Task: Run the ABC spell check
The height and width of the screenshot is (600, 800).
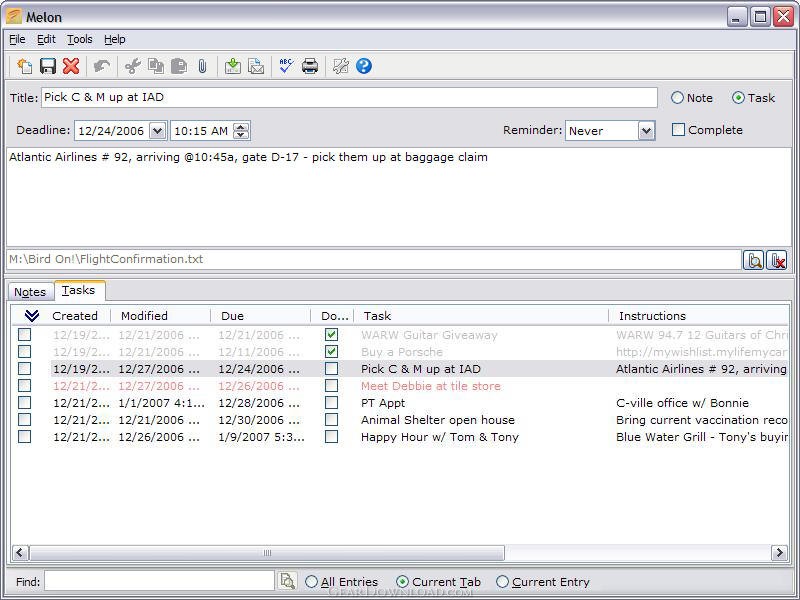Action: click(286, 66)
